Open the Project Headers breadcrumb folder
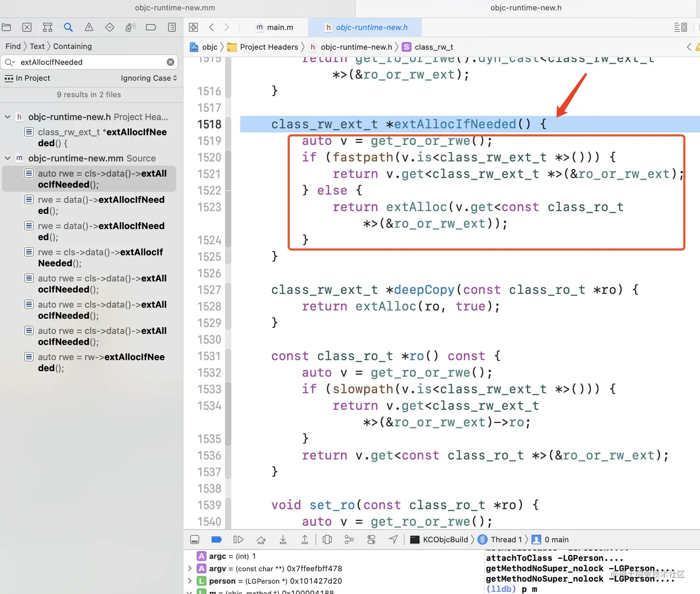Viewport: 700px width, 594px height. tap(263, 47)
